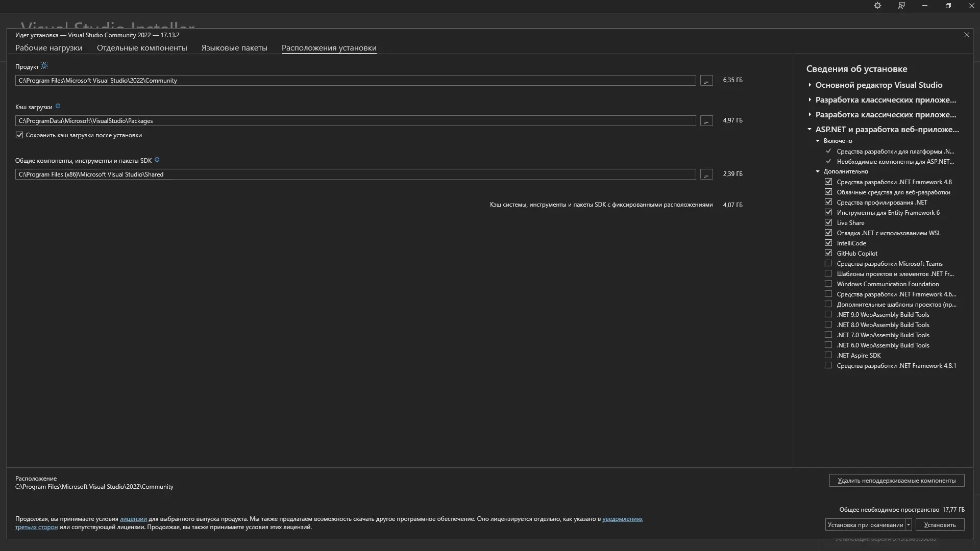
Task: Browse for the Продукт install folder
Action: tap(706, 81)
